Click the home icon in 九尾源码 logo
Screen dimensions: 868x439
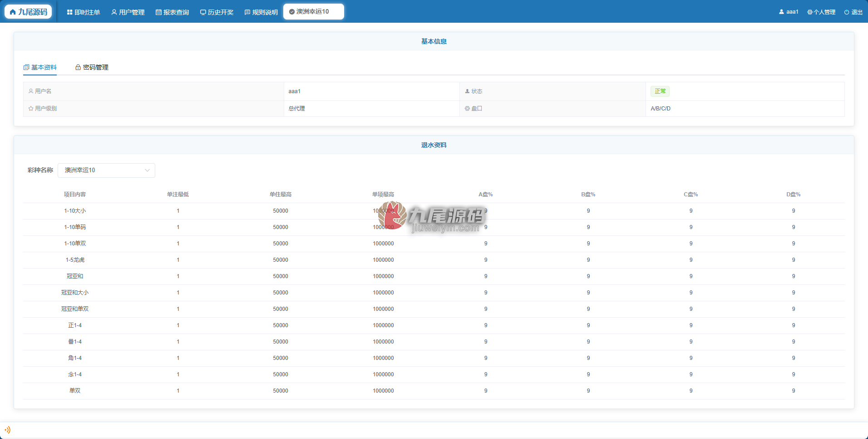point(13,12)
